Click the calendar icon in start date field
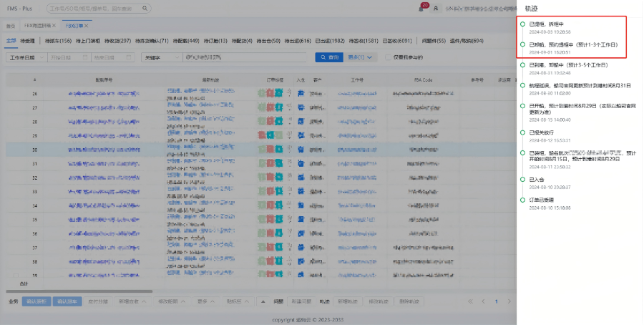644x325 pixels. [x=88, y=57]
